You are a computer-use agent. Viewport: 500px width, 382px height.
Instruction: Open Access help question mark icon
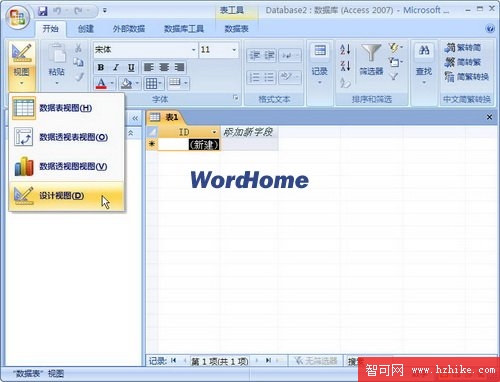(x=490, y=29)
